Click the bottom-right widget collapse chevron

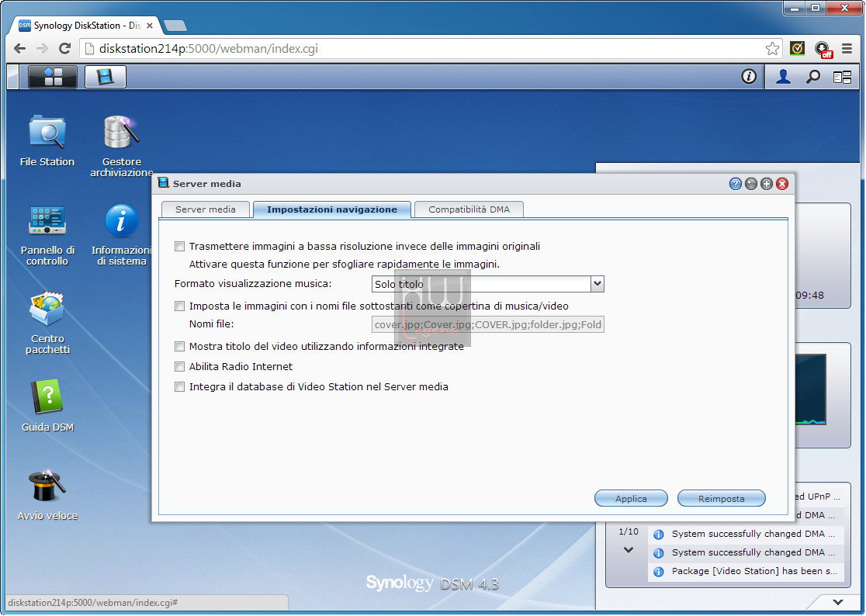pyautogui.click(x=838, y=602)
